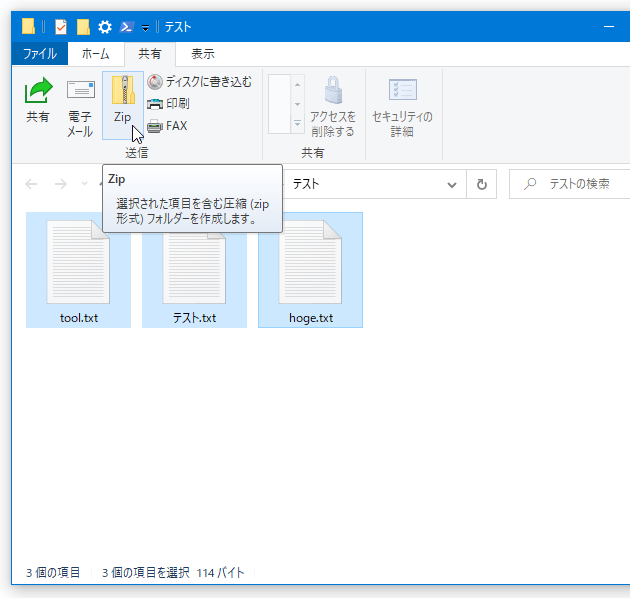Click the search magnifier icon
This screenshot has height=598, width=630.
click(530, 184)
